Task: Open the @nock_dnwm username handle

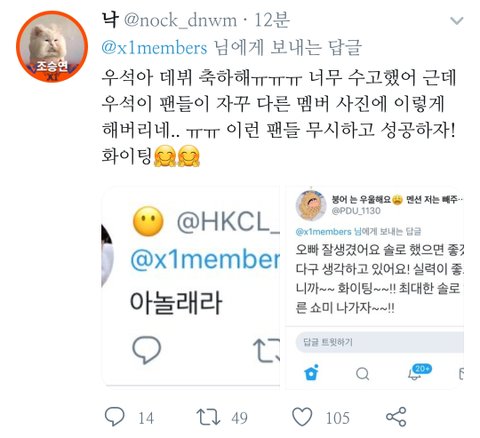Action: [x=180, y=21]
